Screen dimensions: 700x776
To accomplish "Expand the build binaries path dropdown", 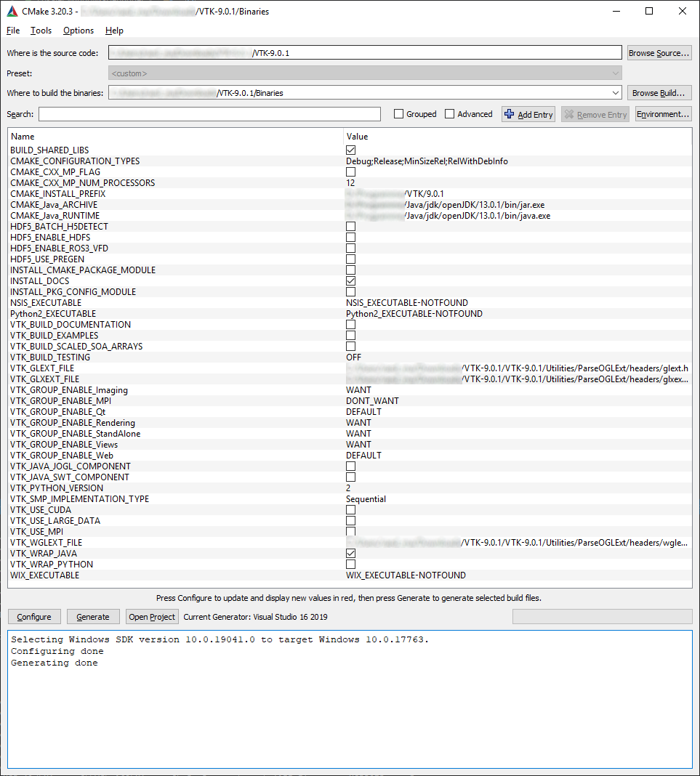I will tap(616, 92).
